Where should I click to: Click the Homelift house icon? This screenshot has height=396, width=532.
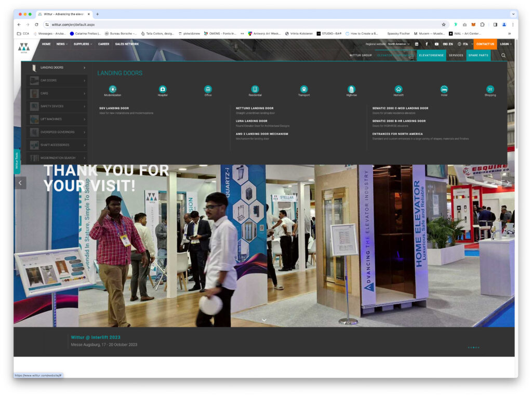click(x=398, y=89)
